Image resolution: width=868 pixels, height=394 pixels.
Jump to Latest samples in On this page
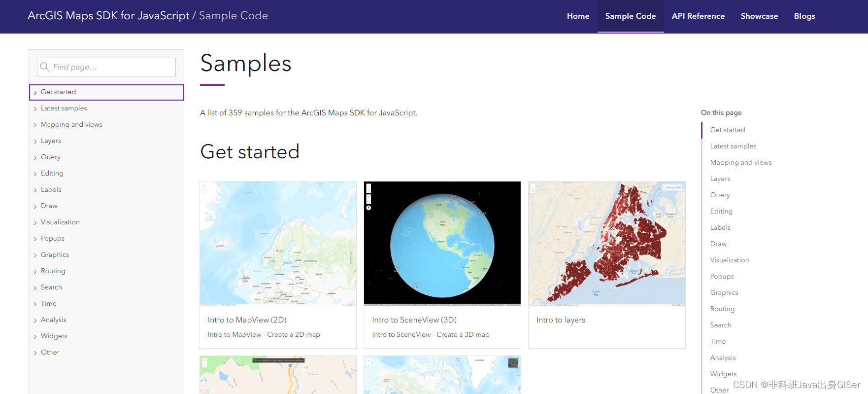733,146
